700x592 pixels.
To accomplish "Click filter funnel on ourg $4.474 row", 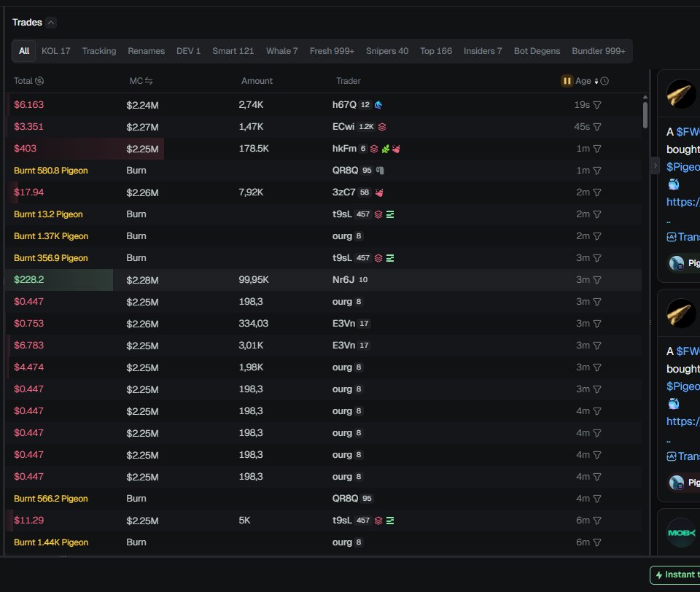I will 597,367.
